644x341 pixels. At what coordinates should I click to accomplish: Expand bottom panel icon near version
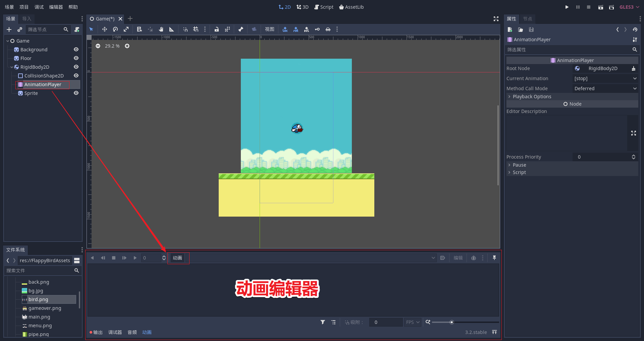[x=494, y=332]
